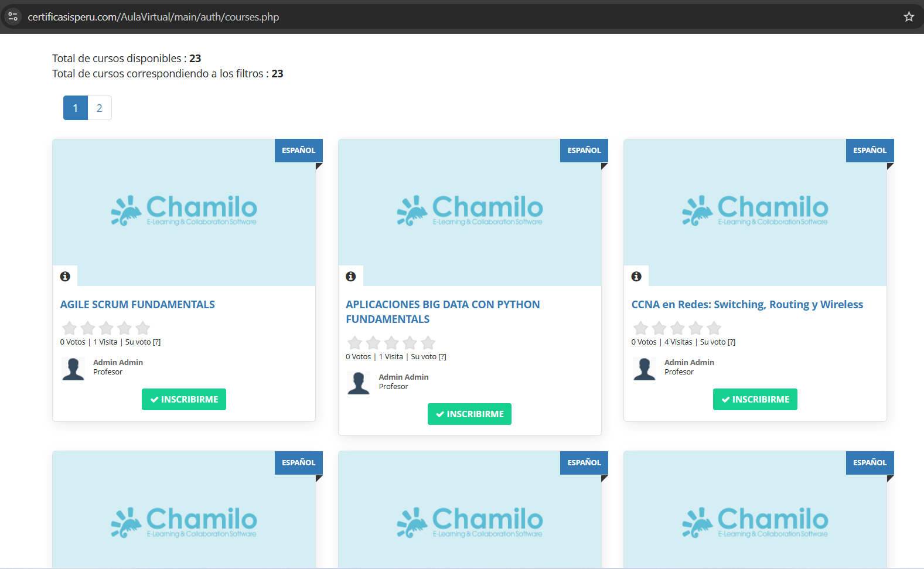
Task: Go to page 2 of courses
Action: (100, 108)
